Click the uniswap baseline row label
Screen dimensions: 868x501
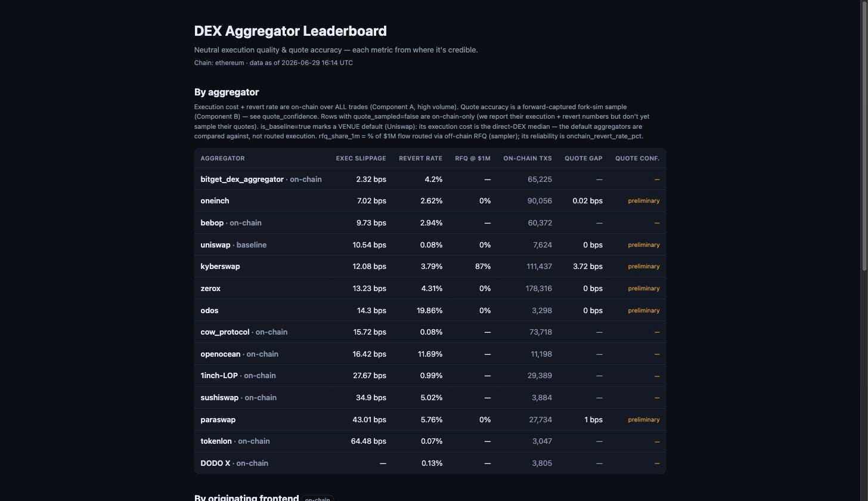(233, 245)
